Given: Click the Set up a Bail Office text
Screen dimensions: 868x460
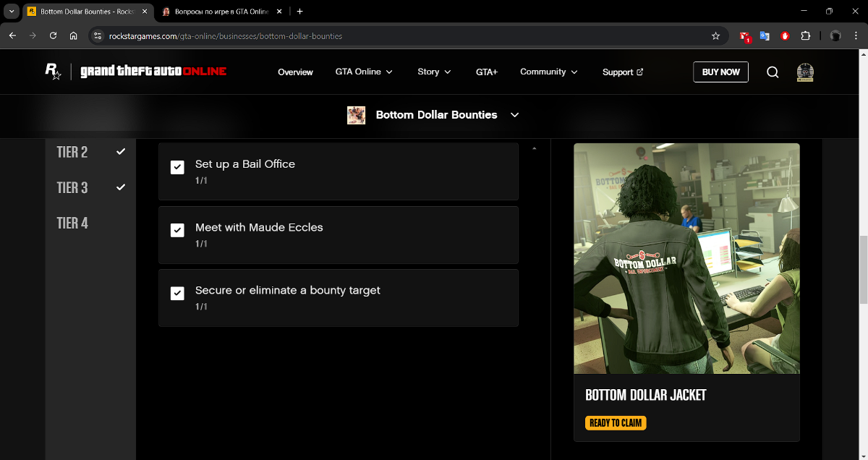Looking at the screenshot, I should point(245,164).
